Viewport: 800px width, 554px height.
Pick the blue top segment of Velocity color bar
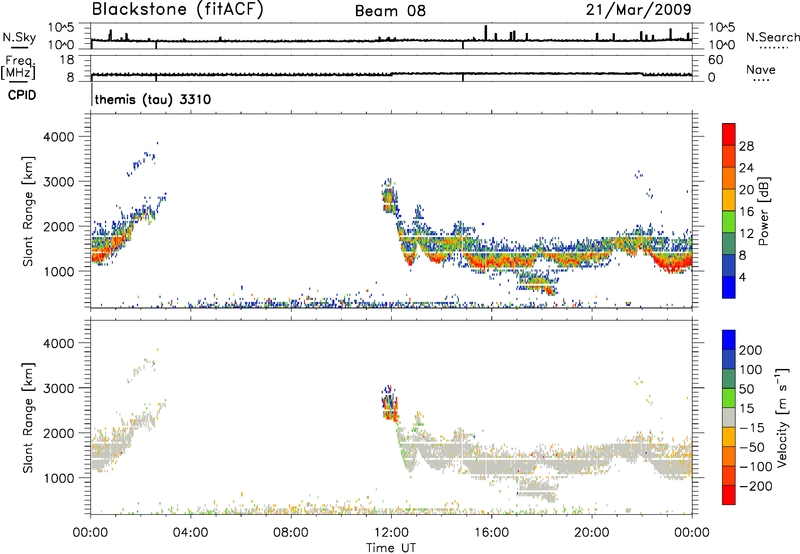[x=729, y=339]
